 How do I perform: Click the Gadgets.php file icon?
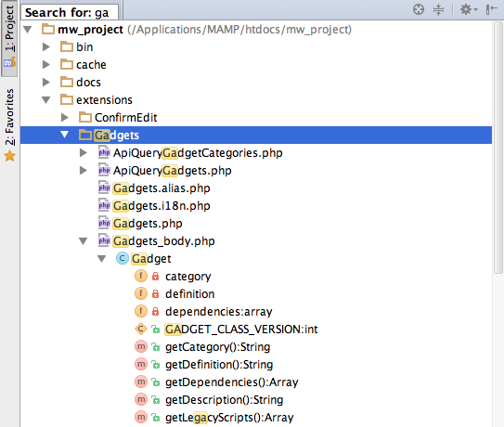[x=104, y=223]
